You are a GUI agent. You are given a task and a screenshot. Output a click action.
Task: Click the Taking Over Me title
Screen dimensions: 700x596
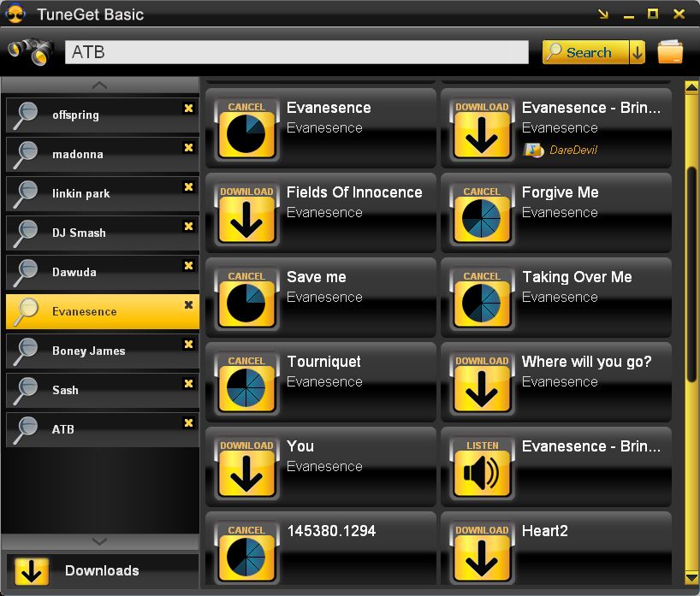point(577,277)
